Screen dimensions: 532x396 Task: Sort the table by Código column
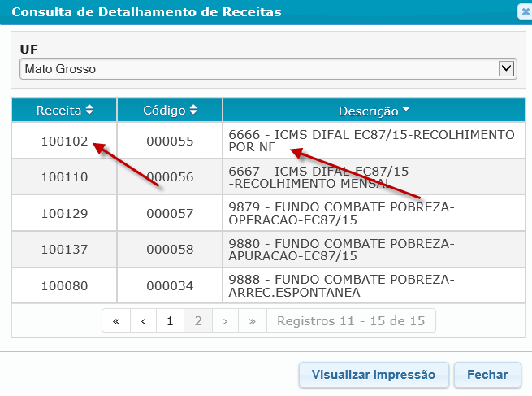tap(170, 111)
